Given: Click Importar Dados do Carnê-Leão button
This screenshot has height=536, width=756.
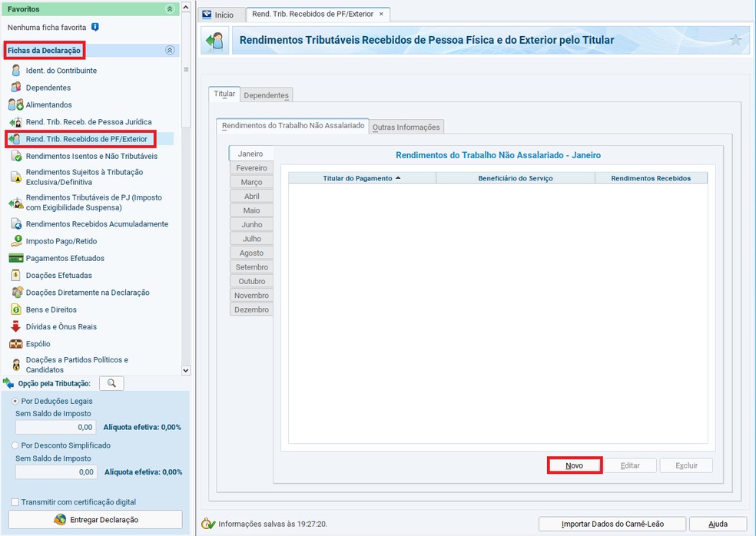Looking at the screenshot, I should tap(612, 524).
